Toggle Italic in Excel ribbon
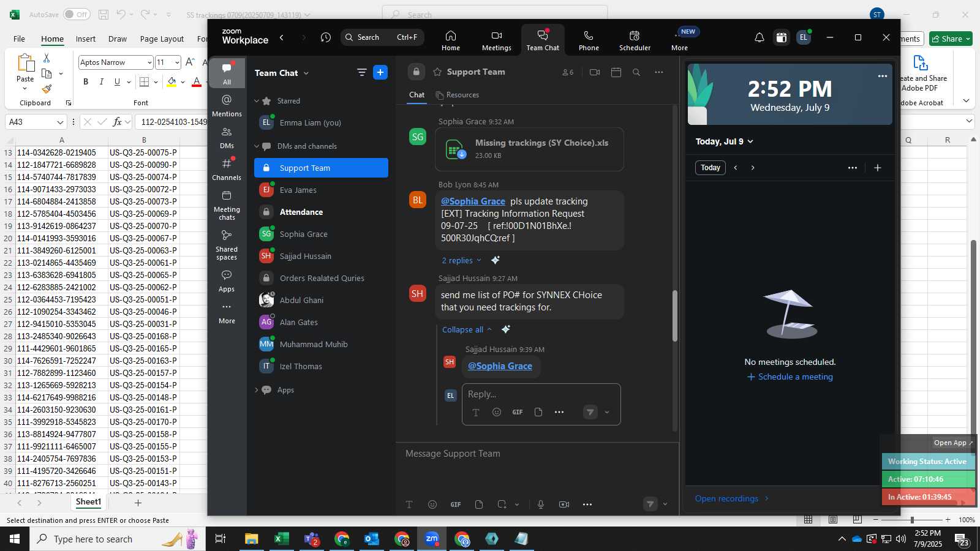Image resolution: width=980 pixels, height=551 pixels. (101, 82)
